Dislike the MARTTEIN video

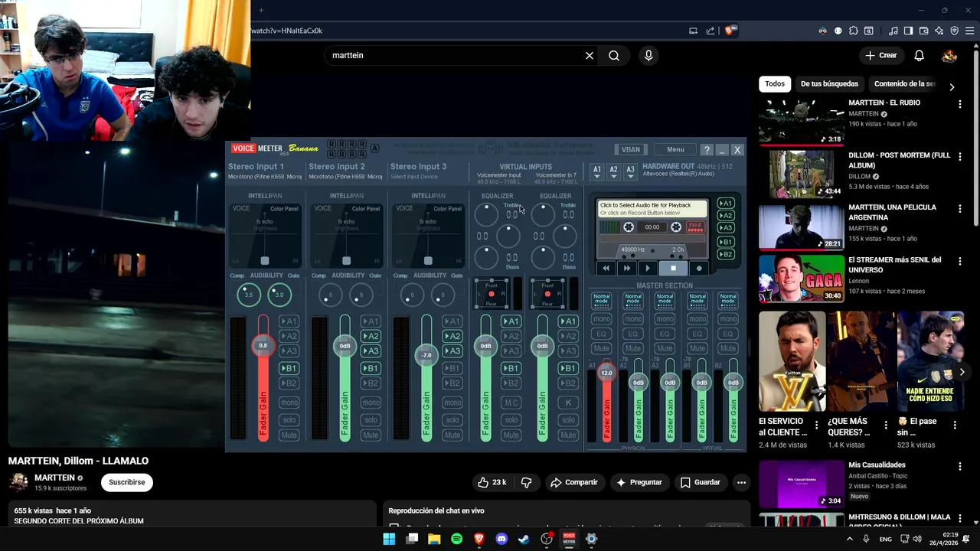526,482
